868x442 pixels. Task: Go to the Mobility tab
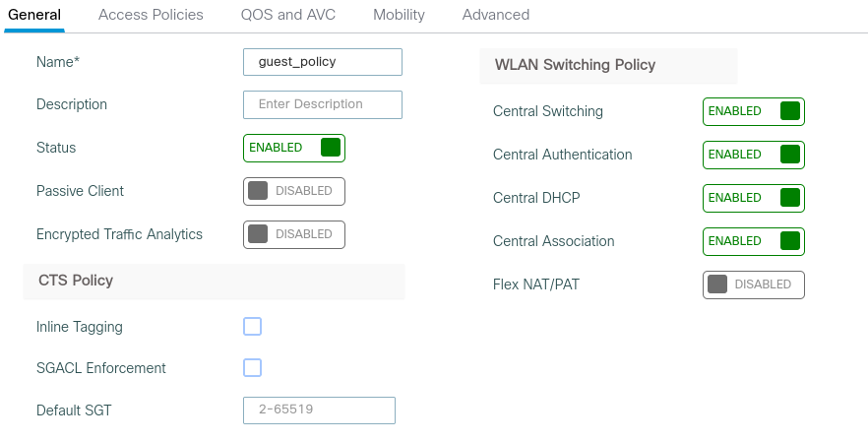[x=399, y=15]
